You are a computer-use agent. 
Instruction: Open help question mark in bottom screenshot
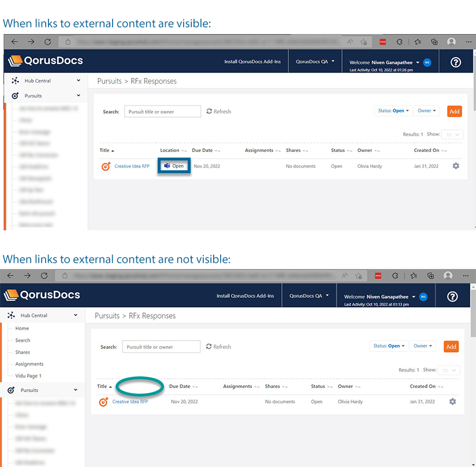pos(452,297)
